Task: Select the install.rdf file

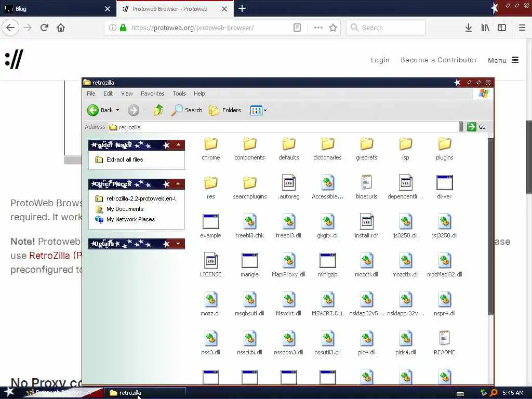Action: pyautogui.click(x=367, y=225)
